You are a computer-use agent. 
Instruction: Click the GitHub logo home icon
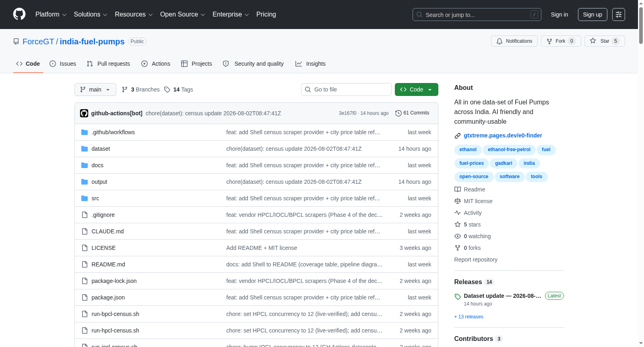coord(19,14)
